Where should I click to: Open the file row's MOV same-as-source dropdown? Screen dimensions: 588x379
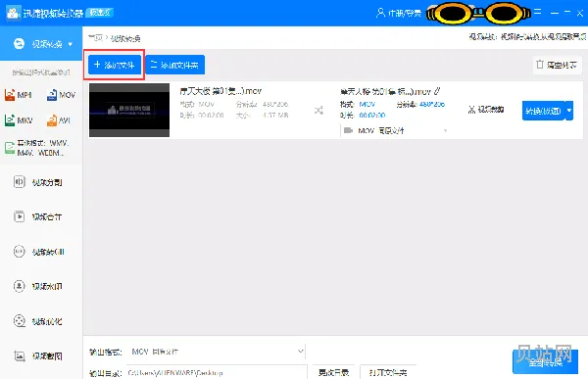(x=396, y=130)
